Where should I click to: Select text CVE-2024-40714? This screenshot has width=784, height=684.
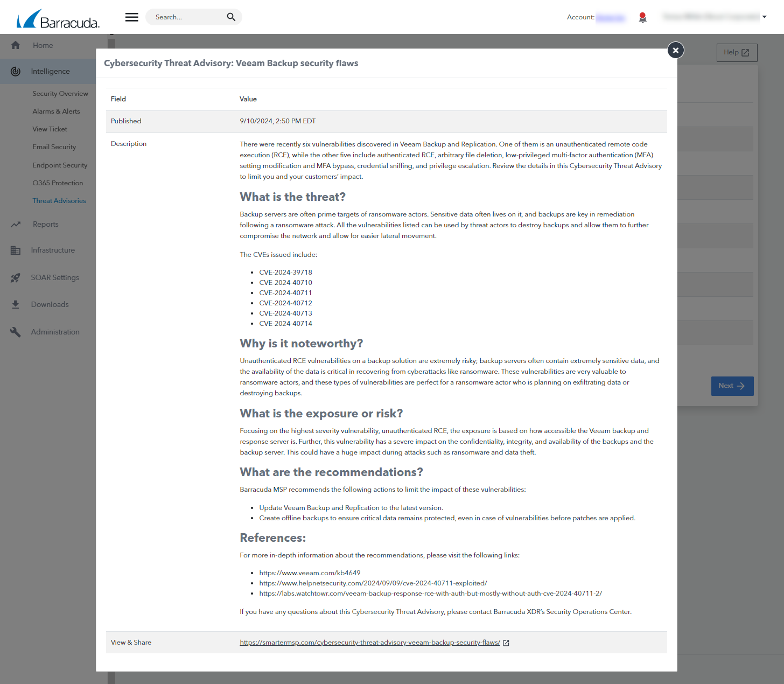point(285,324)
